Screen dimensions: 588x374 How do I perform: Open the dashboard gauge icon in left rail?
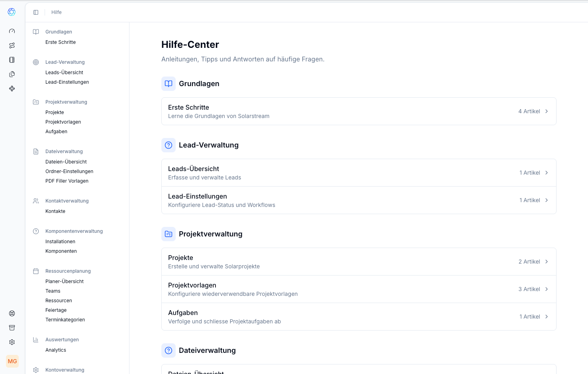coord(12,31)
